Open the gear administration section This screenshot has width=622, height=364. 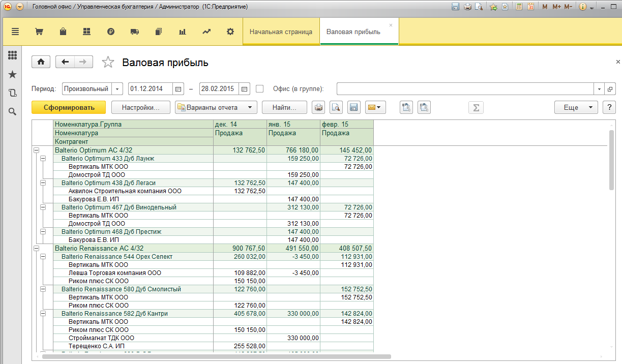click(x=230, y=32)
